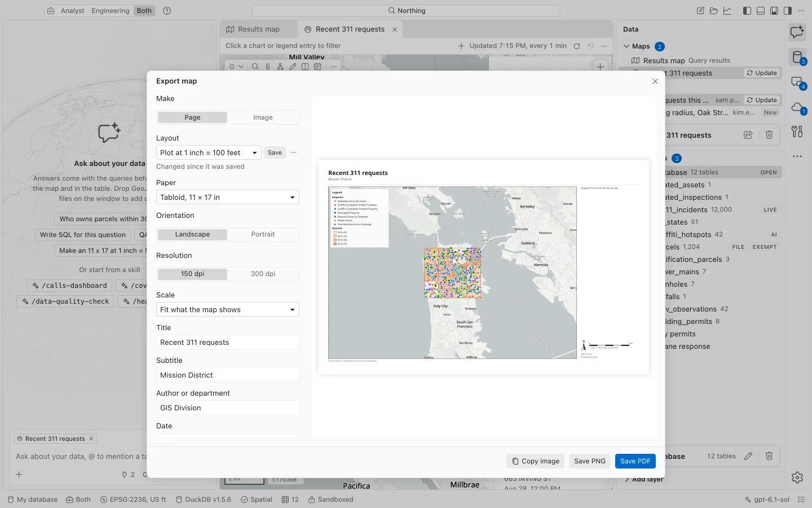The height and width of the screenshot is (508, 812).
Task: Open the Layout dropdown Plot at 1 inch
Action: [209, 153]
